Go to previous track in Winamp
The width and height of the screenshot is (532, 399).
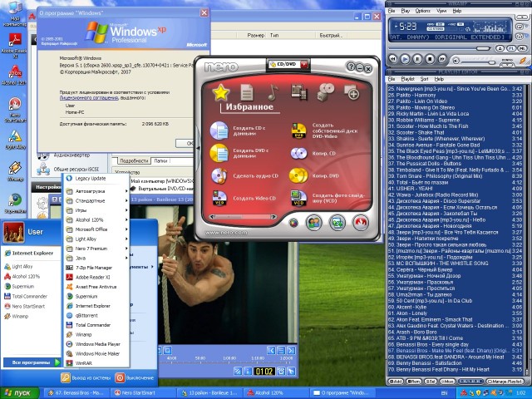point(393,59)
